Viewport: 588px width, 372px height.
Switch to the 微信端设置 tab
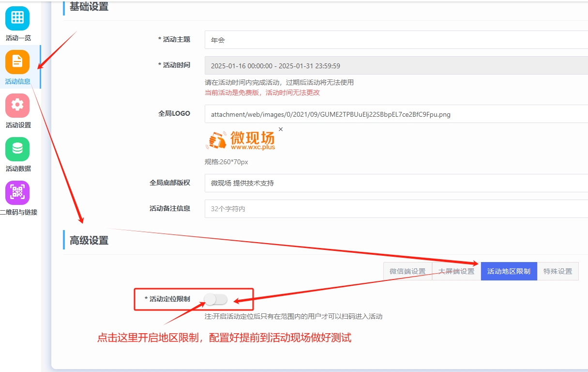tap(407, 271)
